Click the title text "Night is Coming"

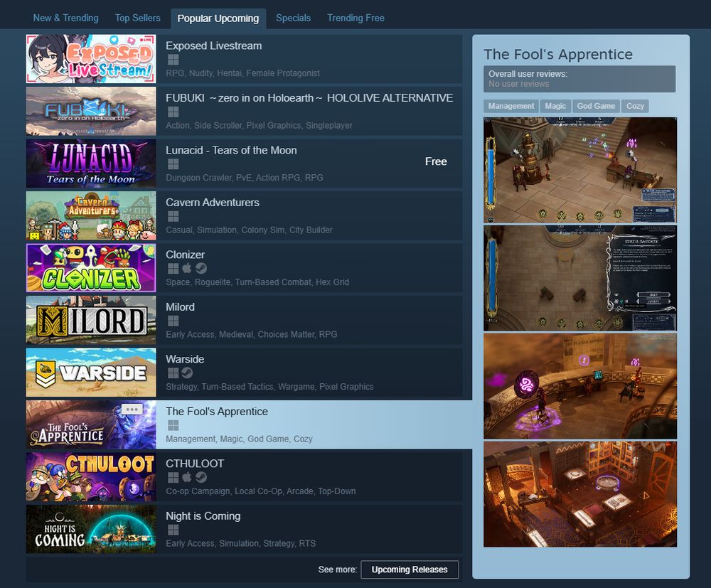click(x=203, y=516)
